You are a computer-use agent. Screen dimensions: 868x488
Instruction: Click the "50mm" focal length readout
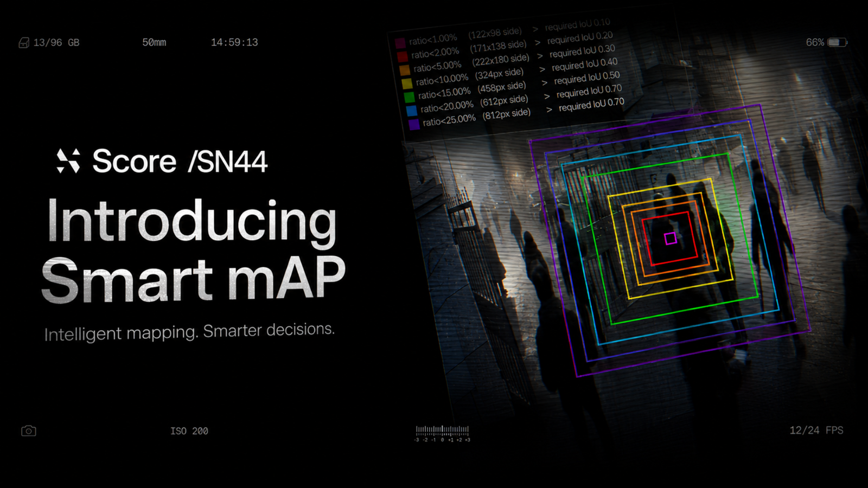pyautogui.click(x=154, y=42)
